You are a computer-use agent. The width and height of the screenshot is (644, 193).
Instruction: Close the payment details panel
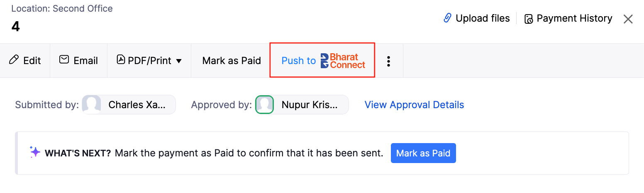point(628,19)
